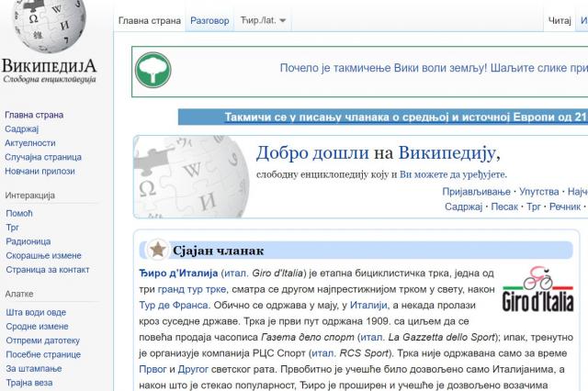Switch to the Разговор tab

click(x=209, y=20)
